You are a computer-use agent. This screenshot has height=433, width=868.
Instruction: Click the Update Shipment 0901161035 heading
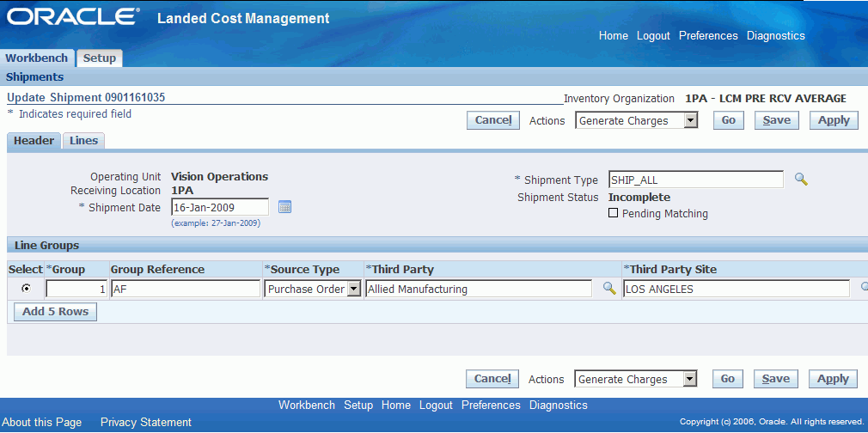point(86,98)
